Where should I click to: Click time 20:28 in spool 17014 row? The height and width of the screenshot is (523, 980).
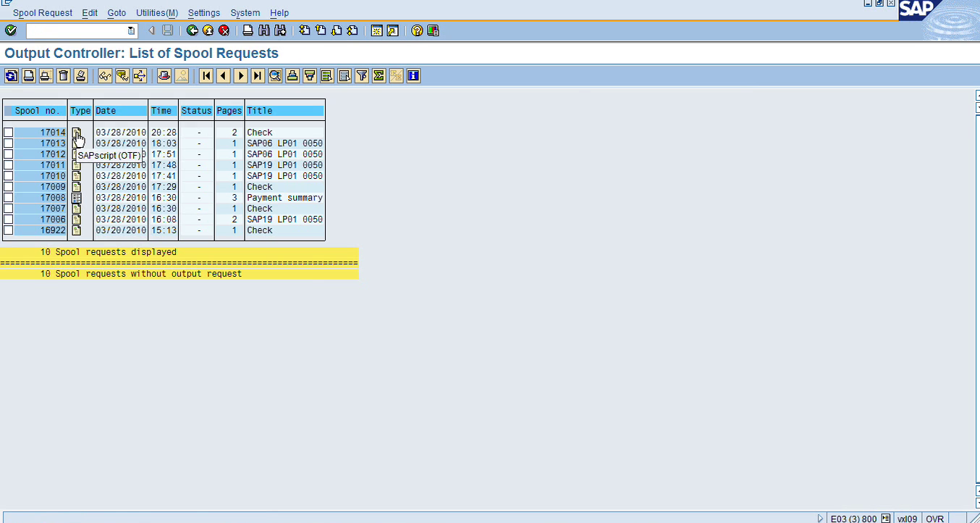164,133
